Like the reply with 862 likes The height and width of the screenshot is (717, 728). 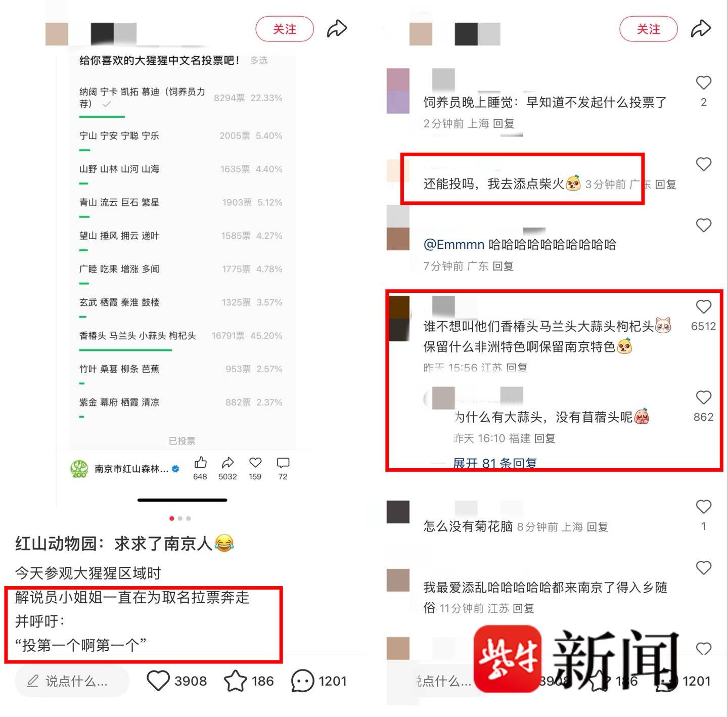(x=703, y=397)
